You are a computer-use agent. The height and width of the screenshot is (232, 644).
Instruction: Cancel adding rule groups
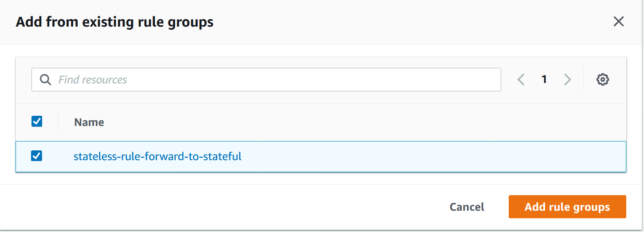467,207
